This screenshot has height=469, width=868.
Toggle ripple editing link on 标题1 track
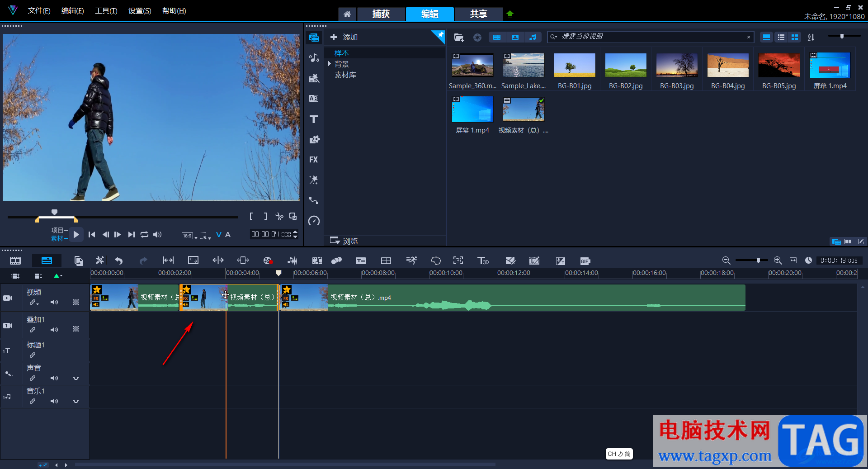coord(33,355)
